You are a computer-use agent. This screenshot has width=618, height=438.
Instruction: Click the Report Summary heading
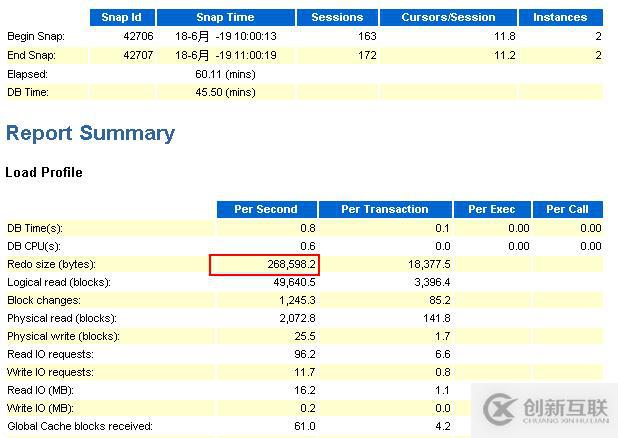tap(90, 133)
